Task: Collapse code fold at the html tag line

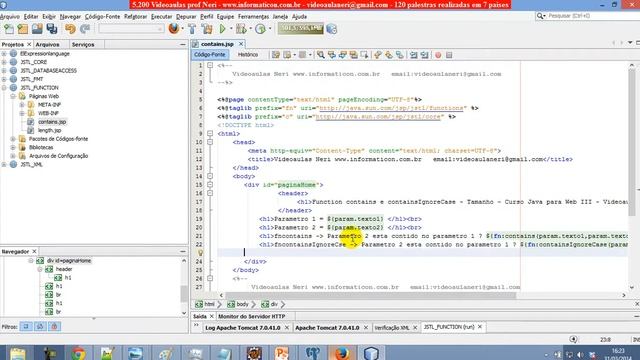Action: tap(210, 133)
